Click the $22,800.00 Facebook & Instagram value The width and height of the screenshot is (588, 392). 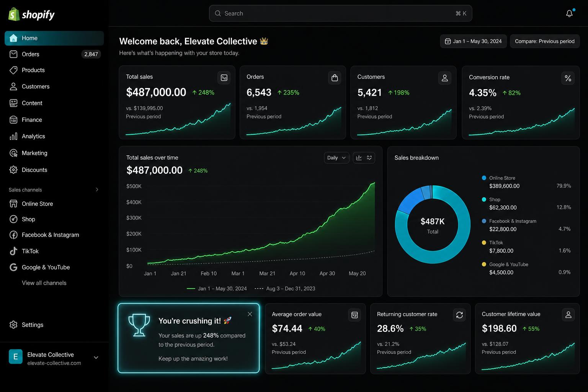(x=503, y=229)
